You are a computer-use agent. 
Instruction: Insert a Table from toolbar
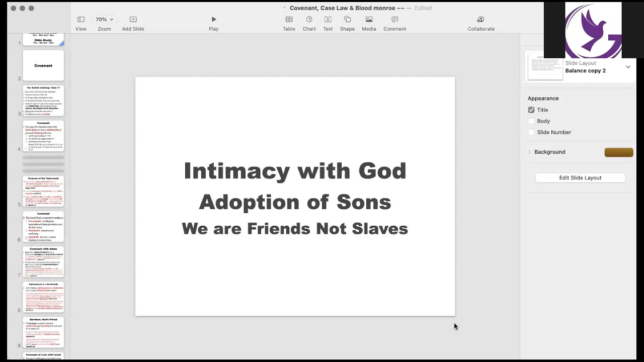pos(289,19)
